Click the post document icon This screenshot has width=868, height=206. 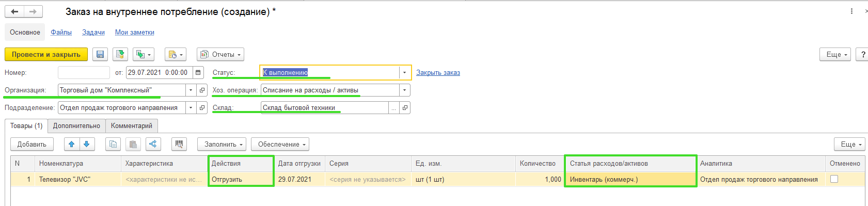click(x=120, y=54)
